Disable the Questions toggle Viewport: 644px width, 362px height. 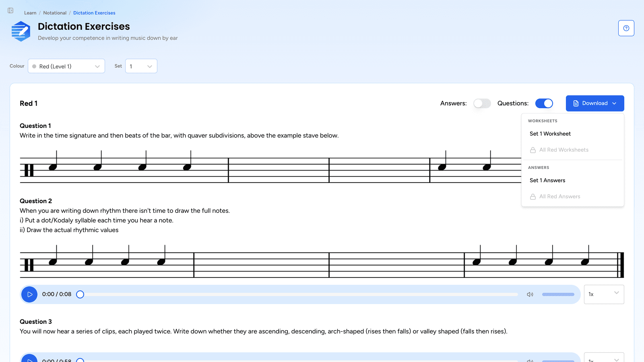tap(544, 103)
